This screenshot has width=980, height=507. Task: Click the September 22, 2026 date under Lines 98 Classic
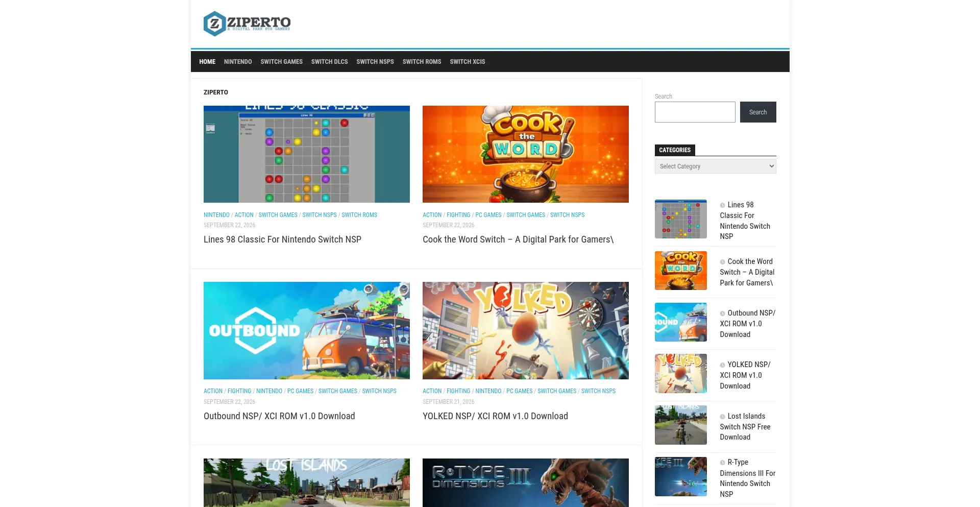pos(230,225)
